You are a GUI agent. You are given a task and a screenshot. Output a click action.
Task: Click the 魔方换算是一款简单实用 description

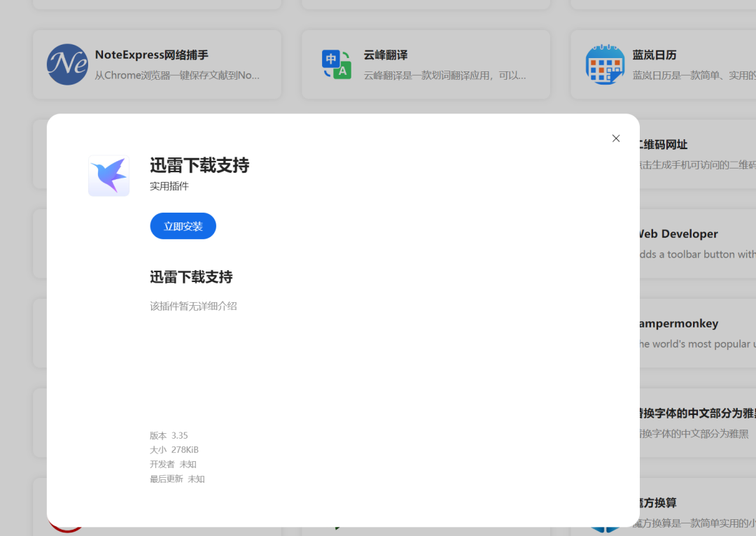click(694, 523)
